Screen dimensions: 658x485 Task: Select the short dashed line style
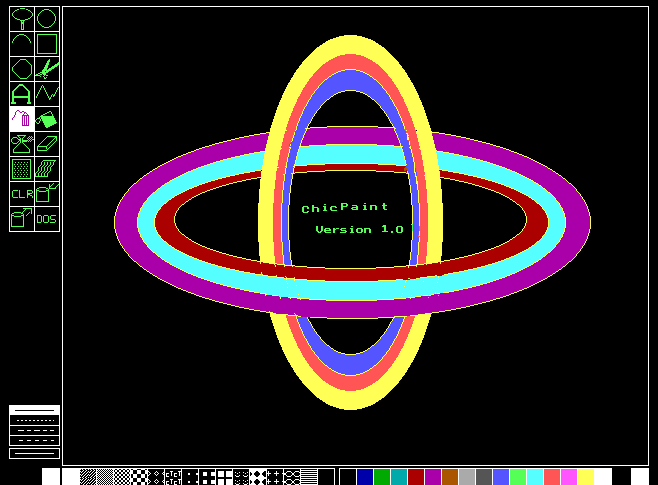pos(34,430)
